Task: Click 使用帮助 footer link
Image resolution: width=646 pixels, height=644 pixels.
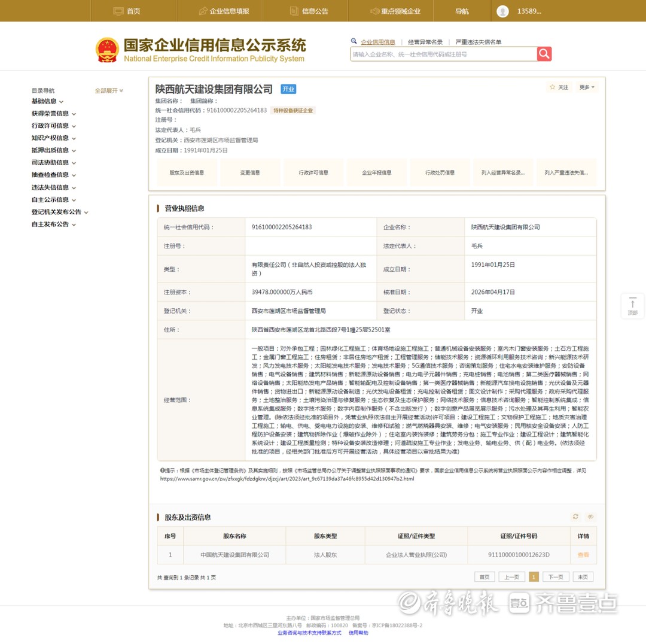Action: tap(358, 633)
